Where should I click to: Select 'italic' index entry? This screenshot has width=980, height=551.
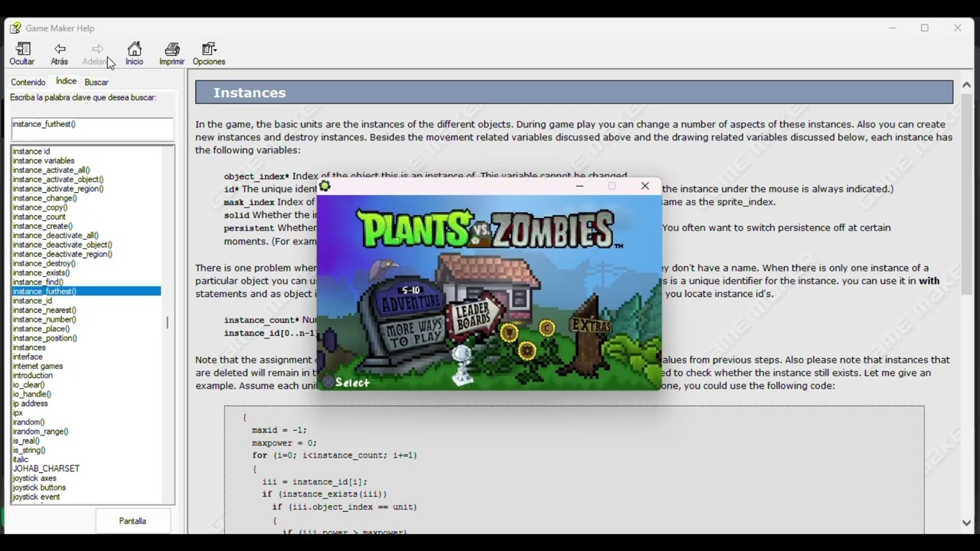21,459
